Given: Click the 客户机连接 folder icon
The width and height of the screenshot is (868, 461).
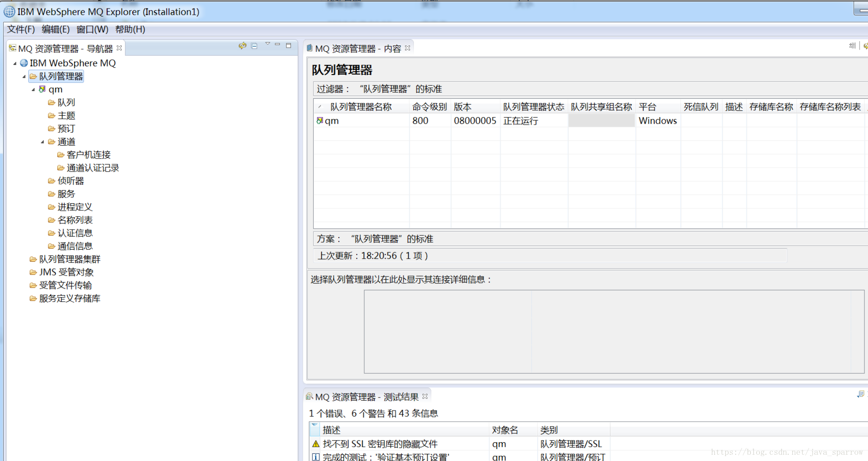Looking at the screenshot, I should click(61, 155).
